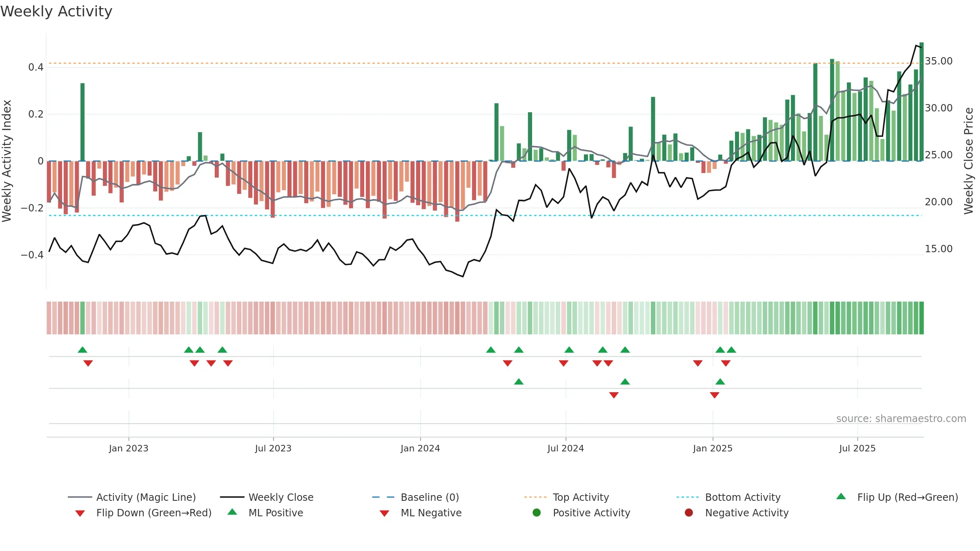Click the 25.00 price axis label
Screen dimensions: 980x551
939,155
